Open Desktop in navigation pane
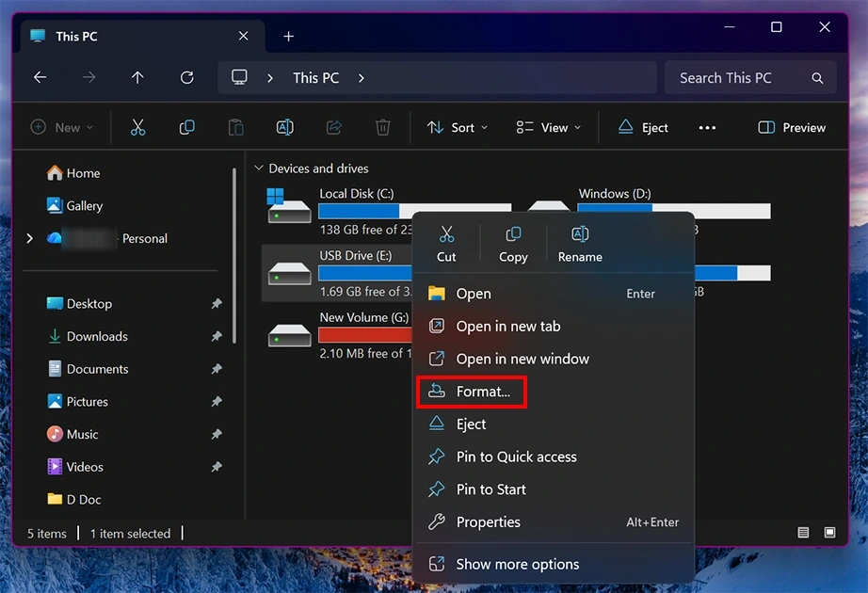868x593 pixels. click(79, 303)
